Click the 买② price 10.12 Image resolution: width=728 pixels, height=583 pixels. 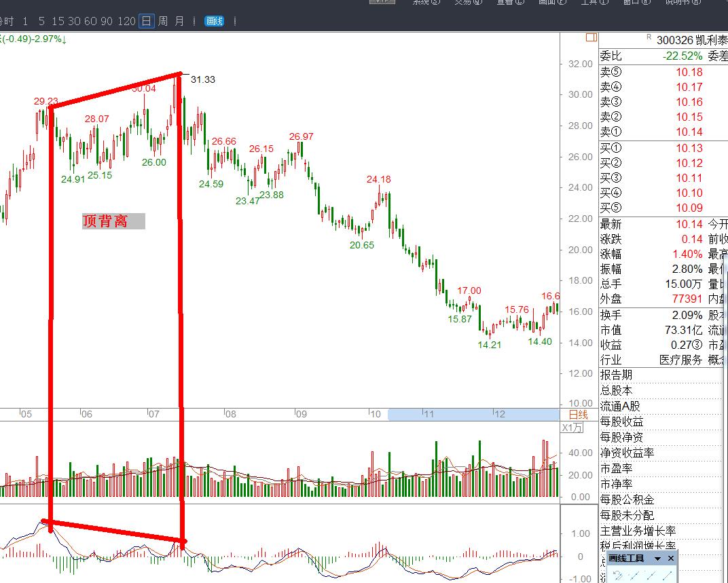click(689, 163)
